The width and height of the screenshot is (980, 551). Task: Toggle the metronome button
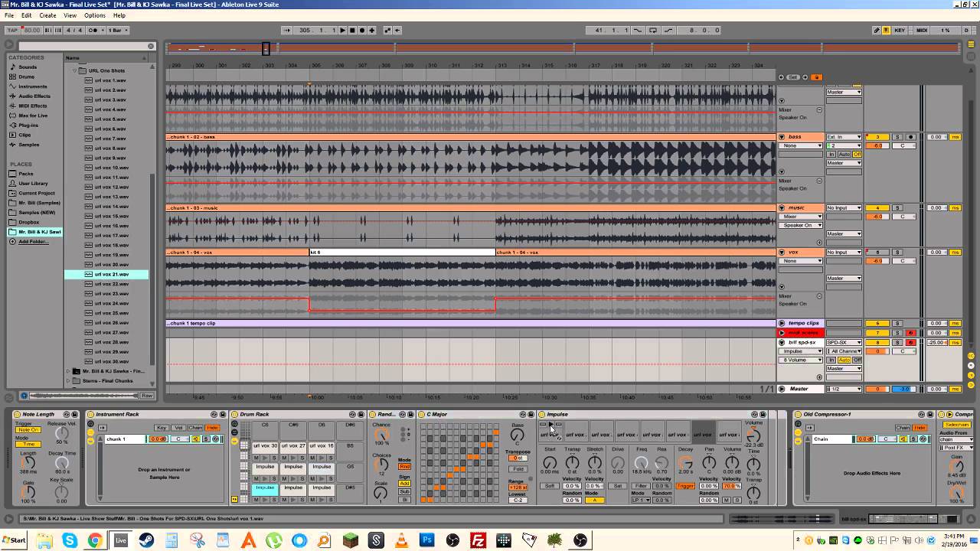tap(95, 30)
